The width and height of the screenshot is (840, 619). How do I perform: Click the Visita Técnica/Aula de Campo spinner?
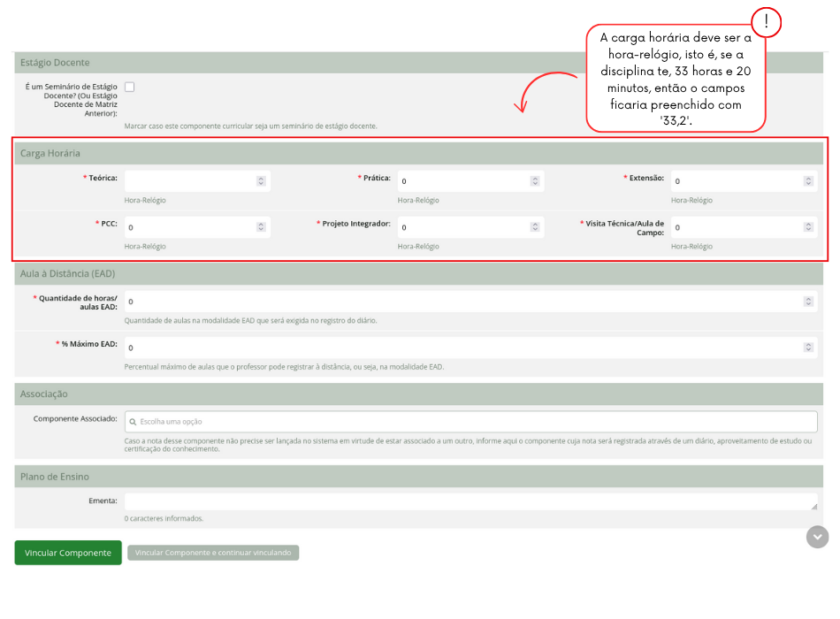click(x=808, y=227)
